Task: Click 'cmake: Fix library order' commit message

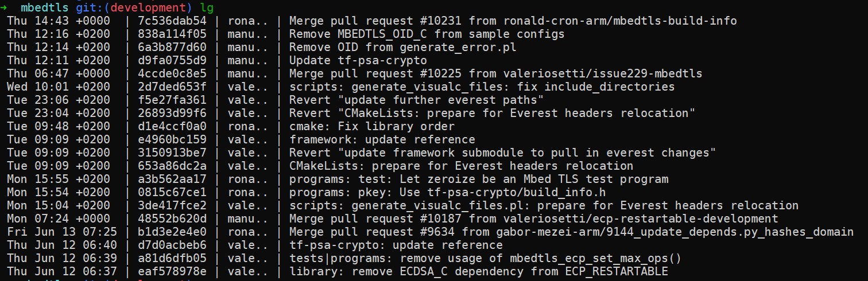Action: (x=372, y=126)
